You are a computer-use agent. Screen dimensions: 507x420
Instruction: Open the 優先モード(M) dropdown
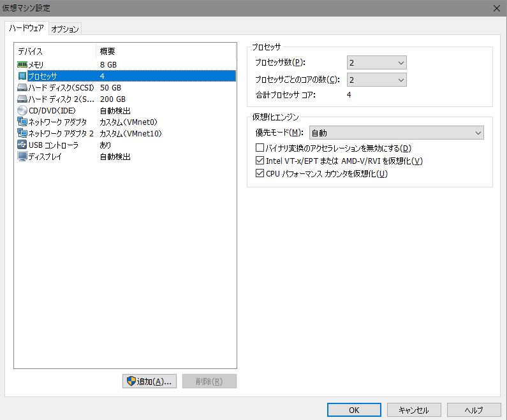coord(397,133)
